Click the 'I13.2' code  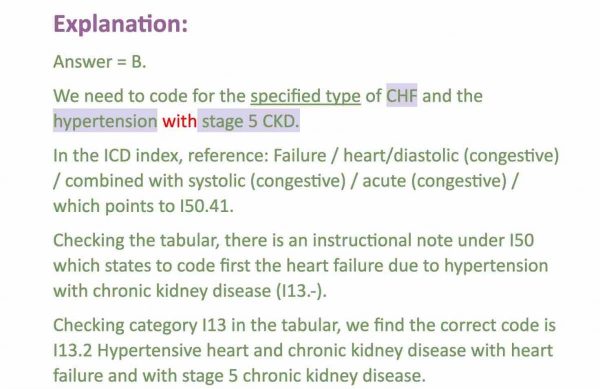[x=73, y=351]
